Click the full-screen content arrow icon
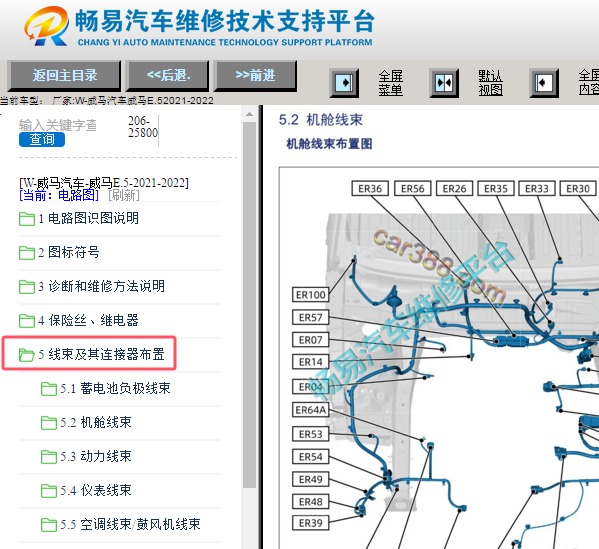Image resolution: width=599 pixels, height=549 pixels. coord(544,83)
